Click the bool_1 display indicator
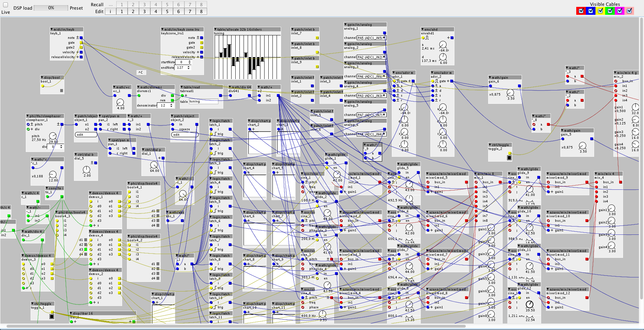This screenshot has width=644, height=330. point(62,91)
